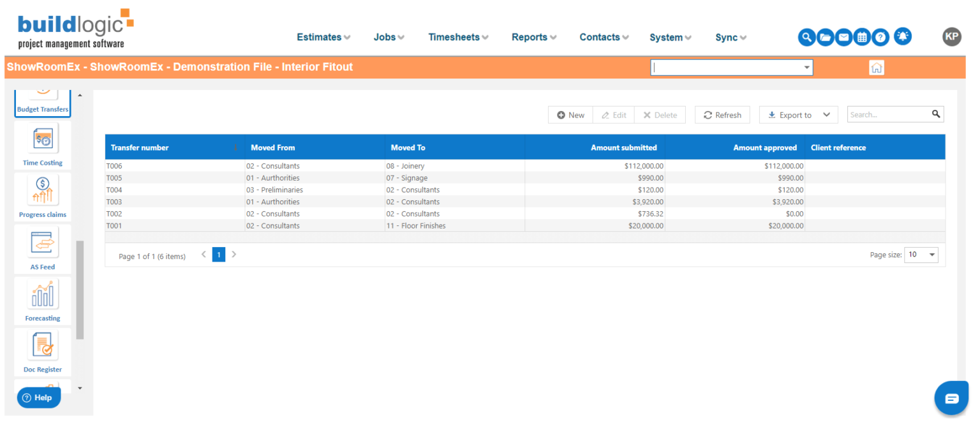Open the KP user avatar
The width and height of the screenshot is (980, 427).
951,36
